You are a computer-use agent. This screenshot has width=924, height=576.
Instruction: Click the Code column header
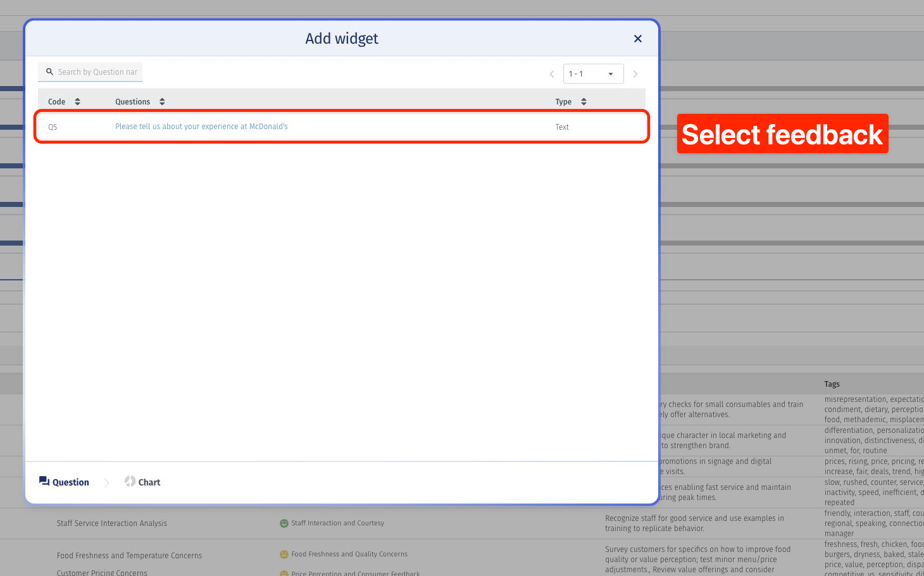pyautogui.click(x=57, y=101)
